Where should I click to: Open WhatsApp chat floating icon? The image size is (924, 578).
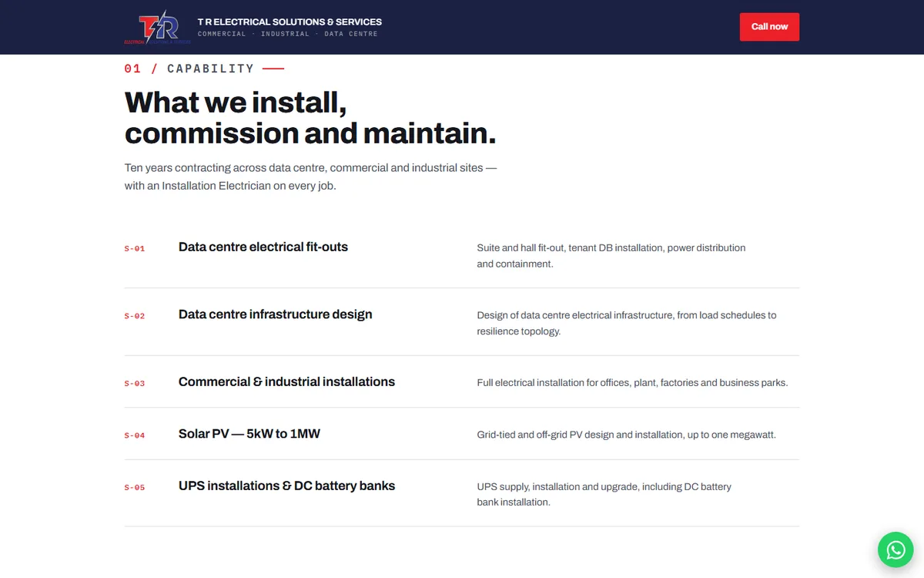(x=896, y=549)
